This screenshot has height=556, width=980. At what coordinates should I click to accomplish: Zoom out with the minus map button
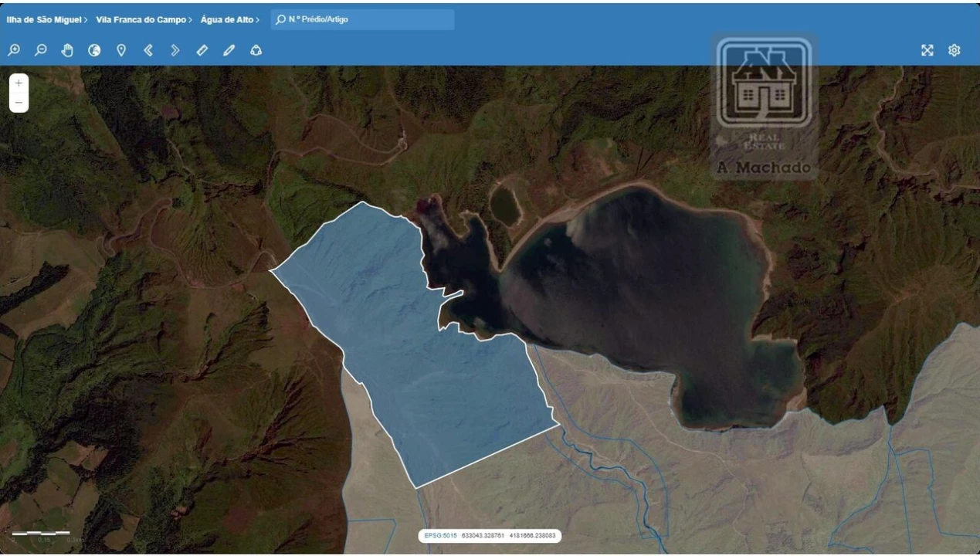18,100
